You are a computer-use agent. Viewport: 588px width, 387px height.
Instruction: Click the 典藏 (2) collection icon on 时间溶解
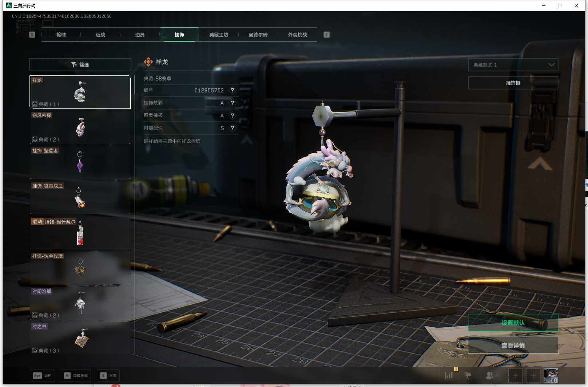point(35,315)
